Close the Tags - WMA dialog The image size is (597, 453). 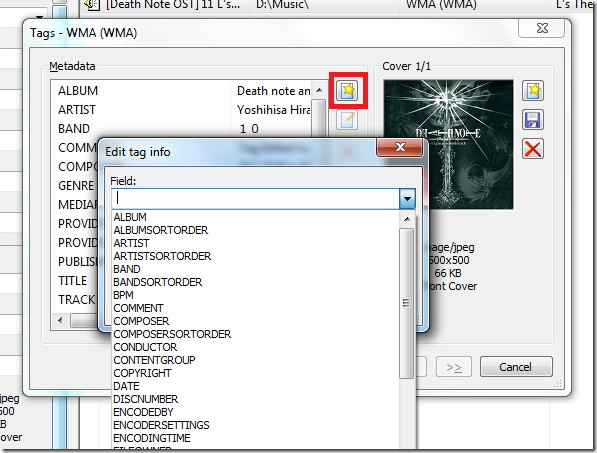(541, 28)
